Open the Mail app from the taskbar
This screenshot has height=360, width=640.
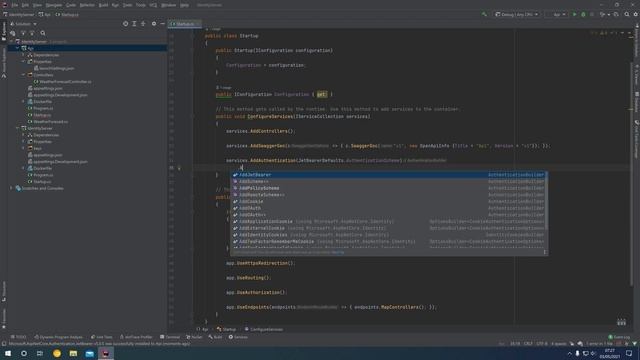click(x=89, y=353)
